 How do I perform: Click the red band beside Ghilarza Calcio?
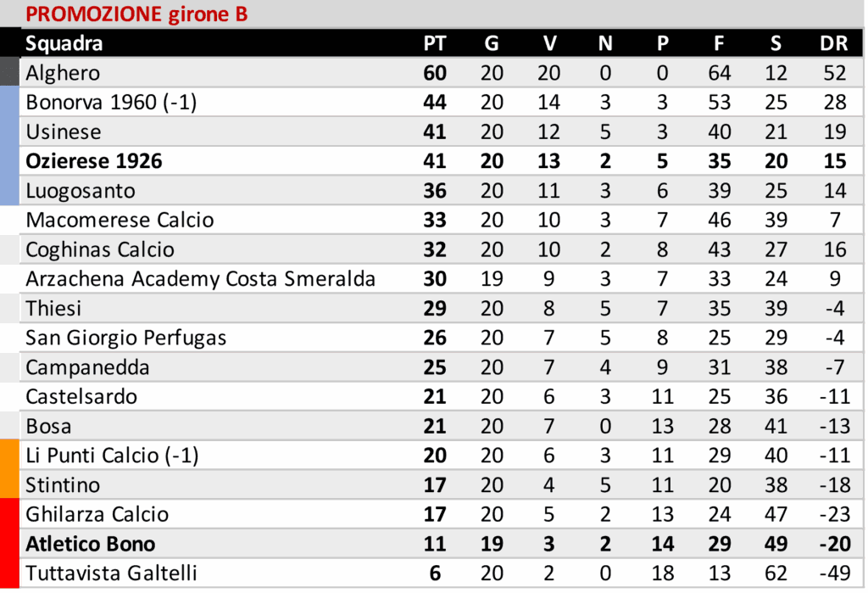(9, 515)
